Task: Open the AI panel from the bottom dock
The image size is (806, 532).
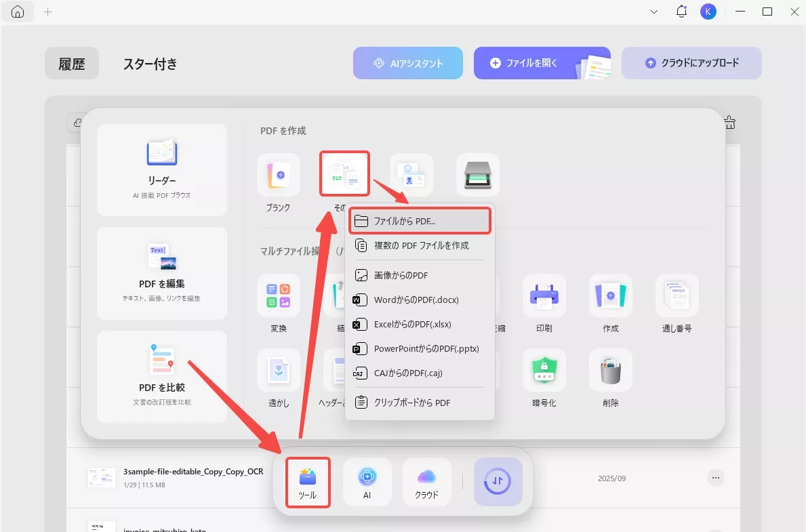Action: (x=367, y=482)
